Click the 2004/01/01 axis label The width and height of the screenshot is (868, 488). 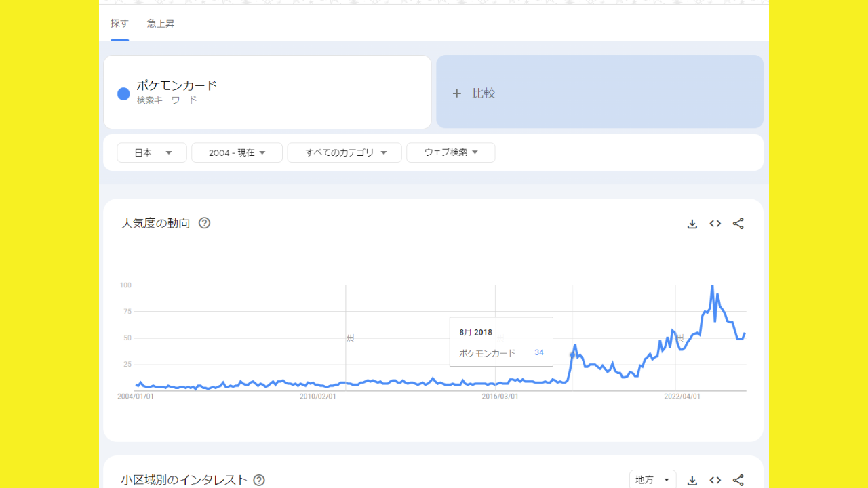click(x=136, y=396)
